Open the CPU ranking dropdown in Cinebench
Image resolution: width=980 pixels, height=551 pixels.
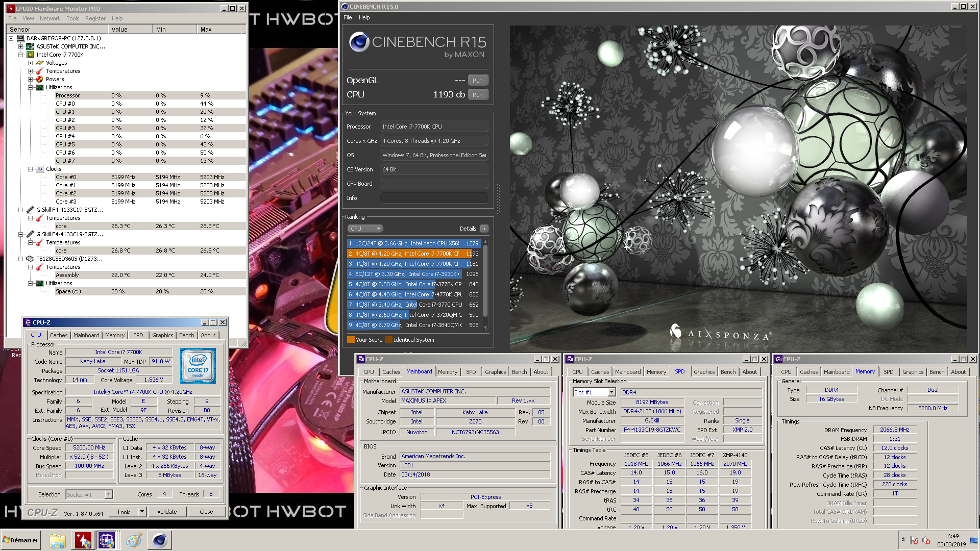coord(365,229)
